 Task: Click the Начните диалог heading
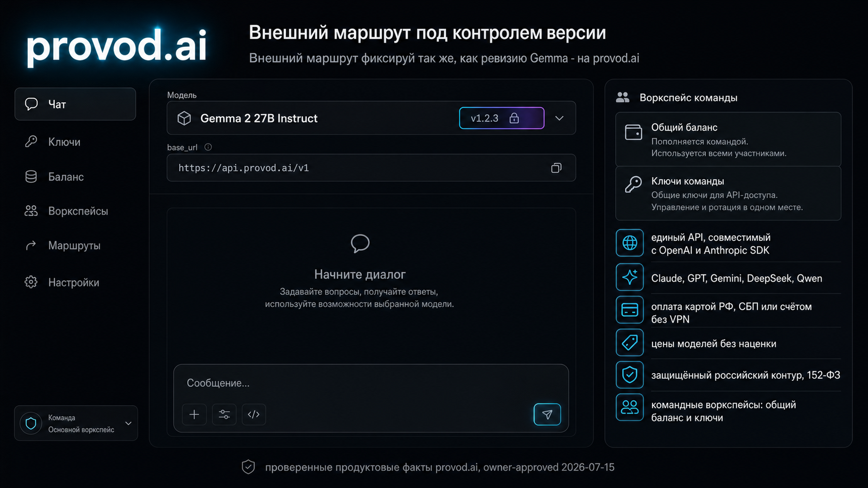(360, 274)
